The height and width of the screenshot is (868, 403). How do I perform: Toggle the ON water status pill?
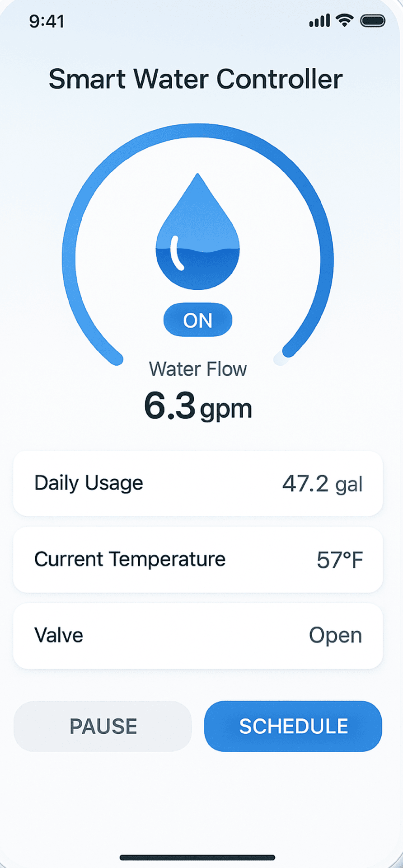(198, 320)
